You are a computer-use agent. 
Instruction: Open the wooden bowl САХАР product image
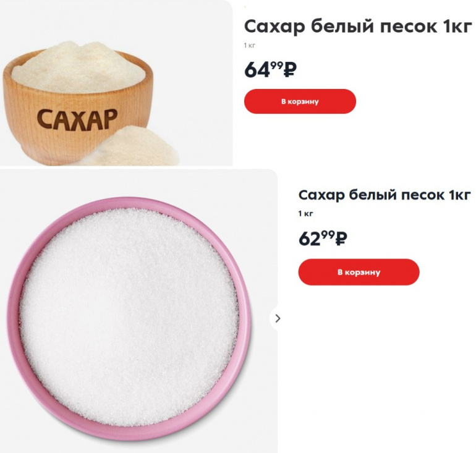pyautogui.click(x=116, y=83)
